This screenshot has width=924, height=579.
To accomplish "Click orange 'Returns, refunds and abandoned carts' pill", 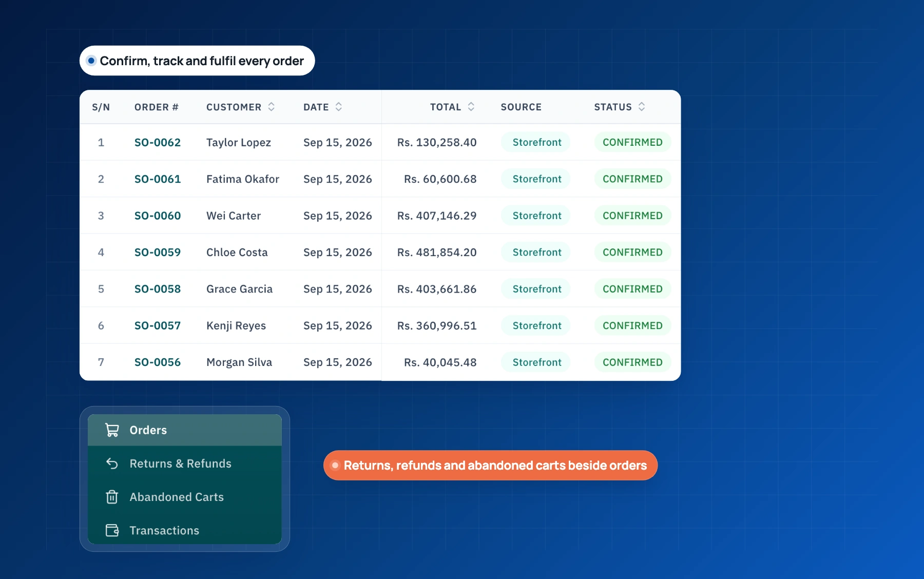I will pos(490,466).
